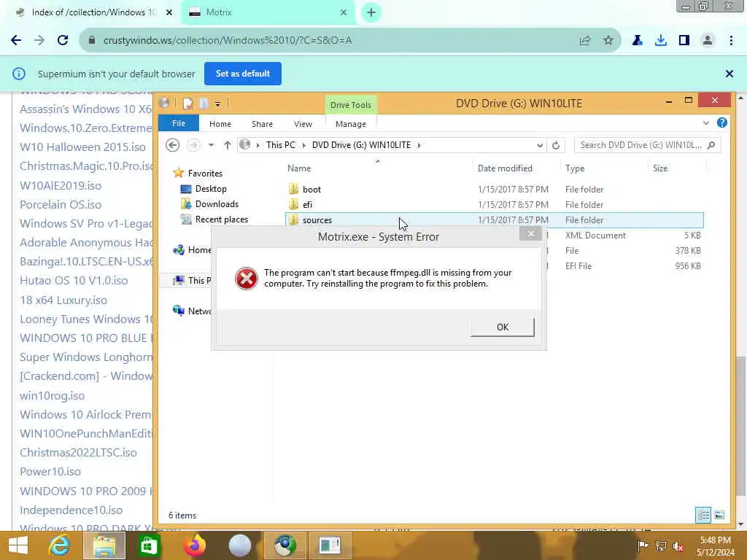Select the efi folder

pyautogui.click(x=307, y=205)
